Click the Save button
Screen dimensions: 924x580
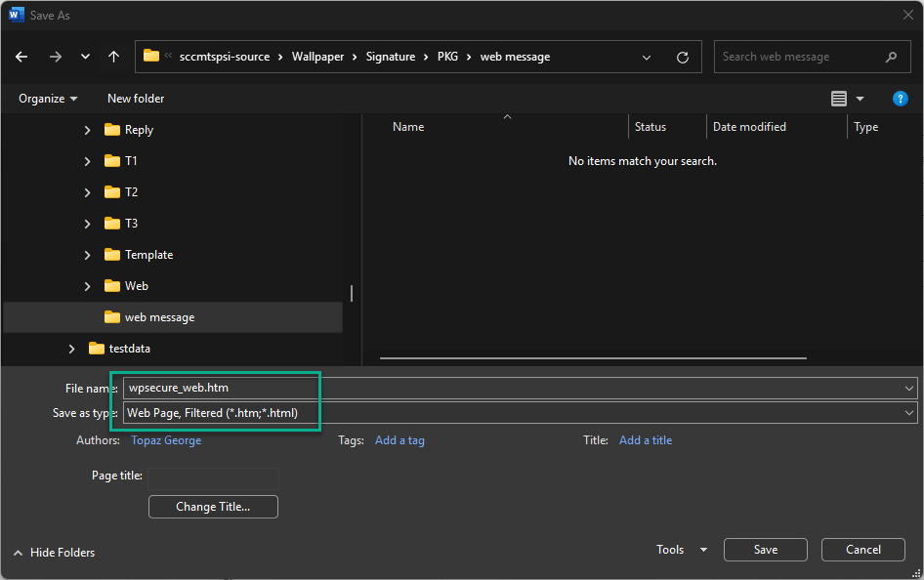(x=766, y=550)
